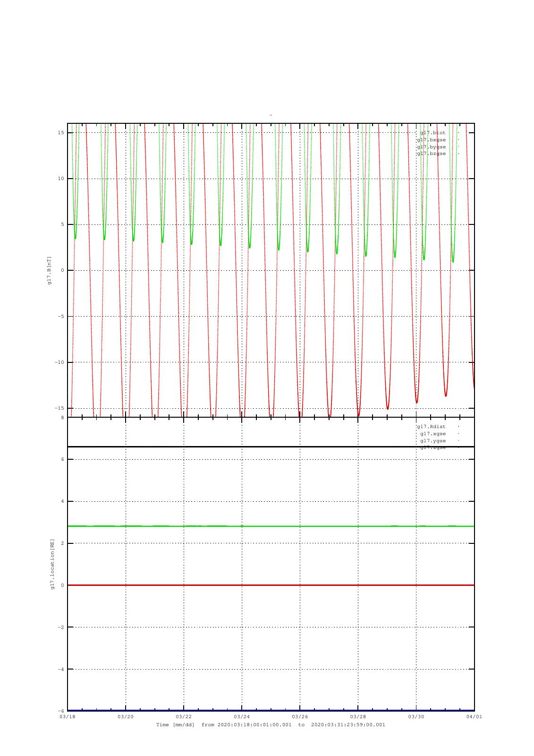The height and width of the screenshot is (756, 534).
Task: Click the g17.btot legend label
Action: (432, 133)
